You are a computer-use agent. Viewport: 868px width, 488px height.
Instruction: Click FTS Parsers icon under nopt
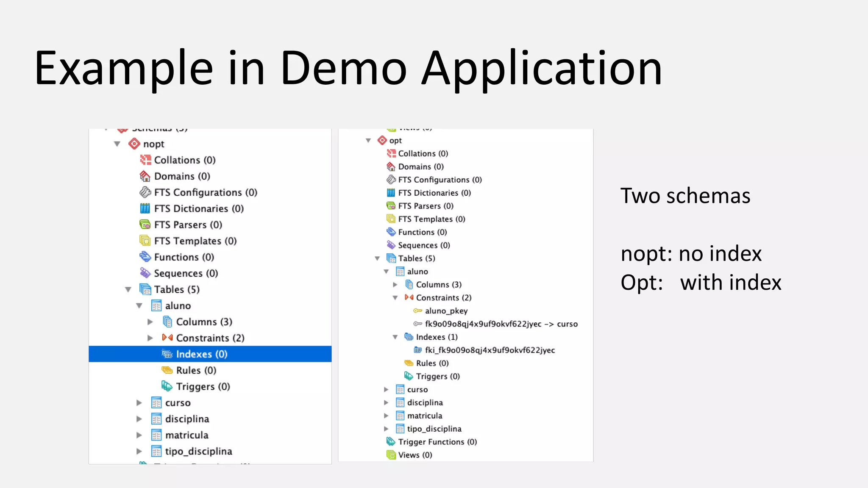[145, 225]
